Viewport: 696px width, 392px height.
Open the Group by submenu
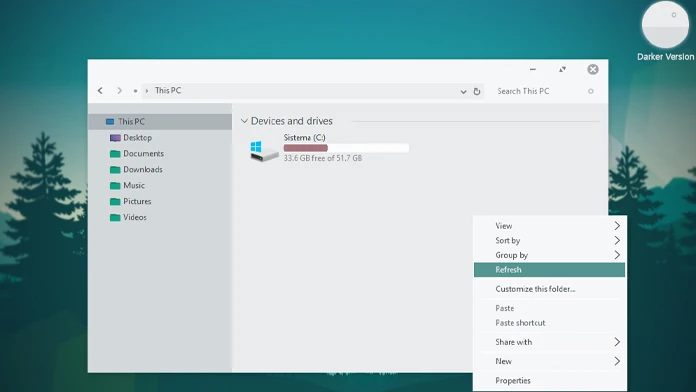(x=550, y=255)
